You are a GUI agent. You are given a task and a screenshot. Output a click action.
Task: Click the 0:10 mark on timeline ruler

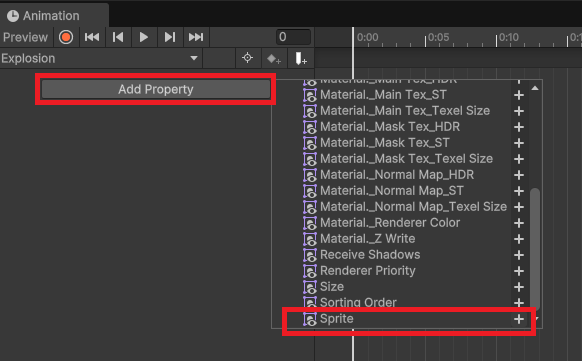pos(509,37)
